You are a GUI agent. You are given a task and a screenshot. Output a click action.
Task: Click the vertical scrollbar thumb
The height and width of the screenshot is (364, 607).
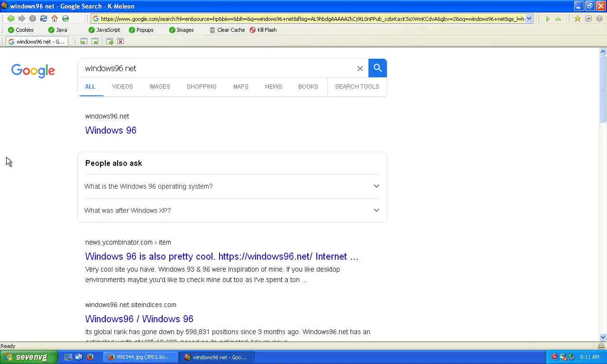[x=603, y=89]
